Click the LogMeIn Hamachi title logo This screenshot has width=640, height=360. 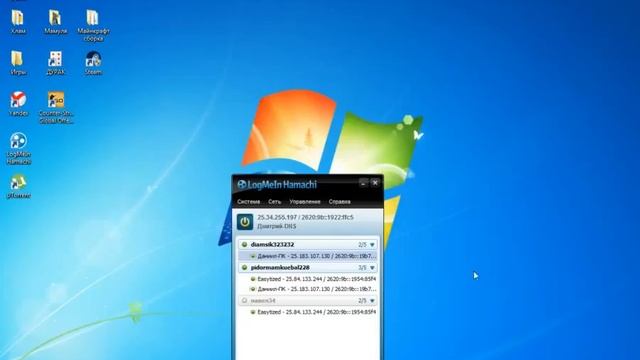click(x=277, y=185)
